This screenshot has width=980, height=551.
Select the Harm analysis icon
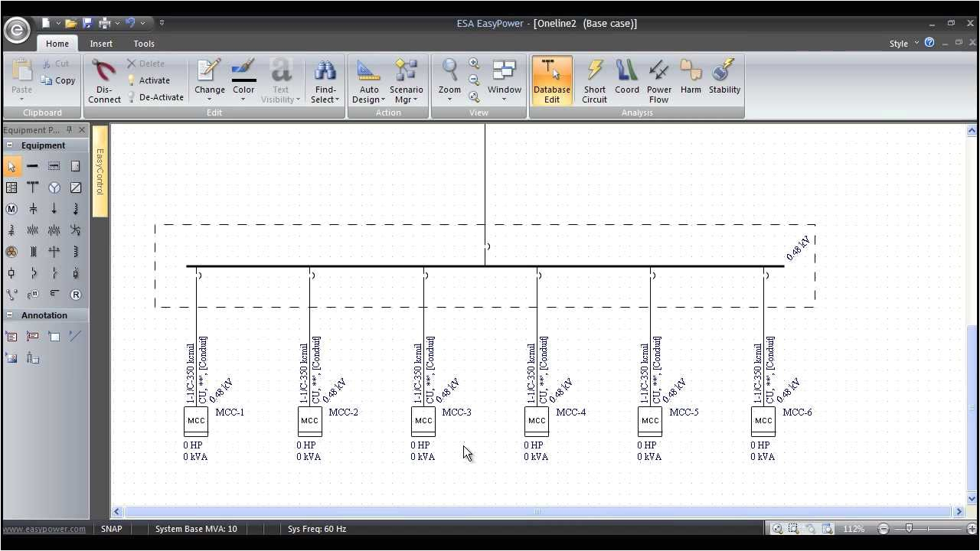691,80
